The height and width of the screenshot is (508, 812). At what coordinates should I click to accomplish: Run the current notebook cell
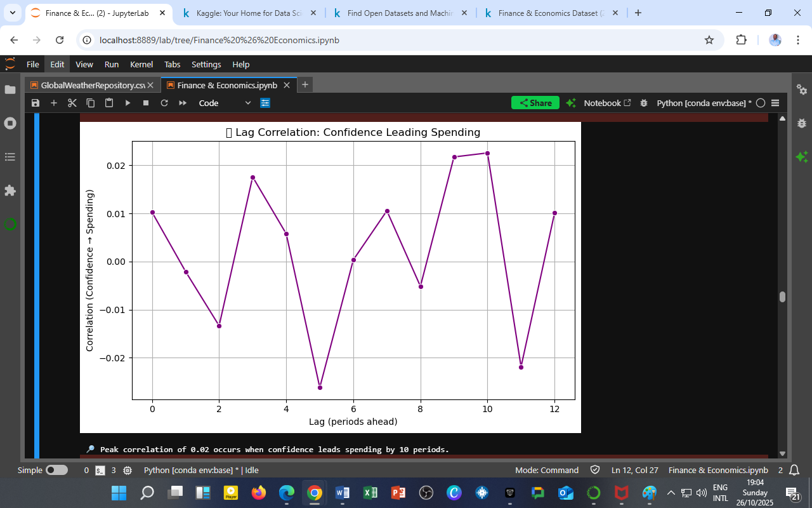[128, 102]
